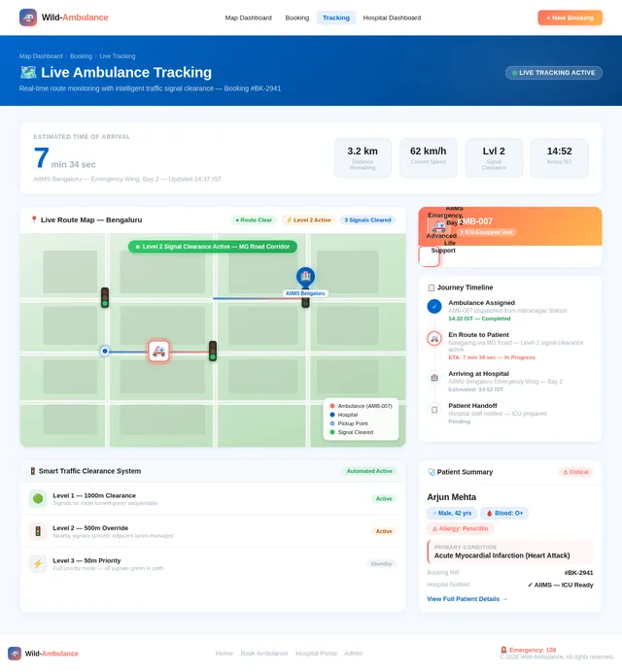Click the traffic light below hospital marker

tap(305, 303)
